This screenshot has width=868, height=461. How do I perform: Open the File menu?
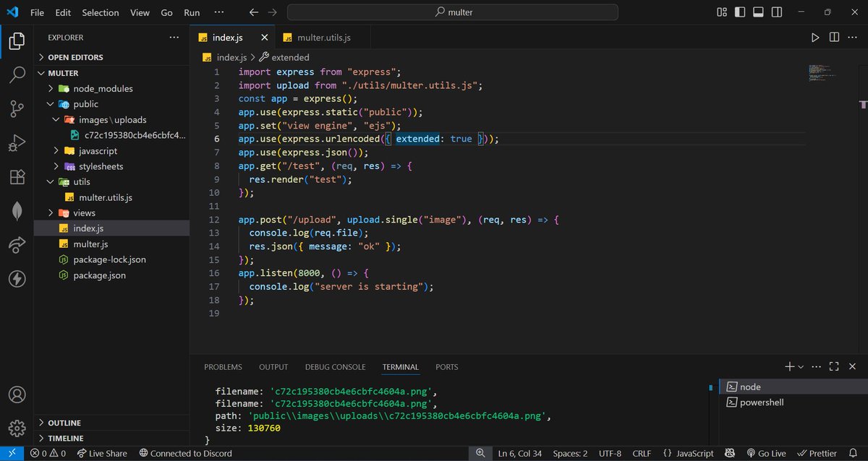[x=37, y=12]
